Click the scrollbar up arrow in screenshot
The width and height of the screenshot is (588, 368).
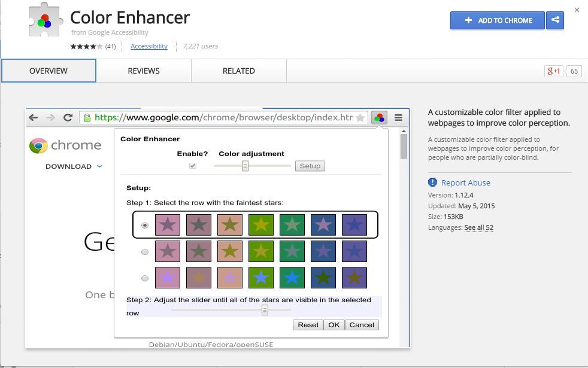(x=404, y=131)
